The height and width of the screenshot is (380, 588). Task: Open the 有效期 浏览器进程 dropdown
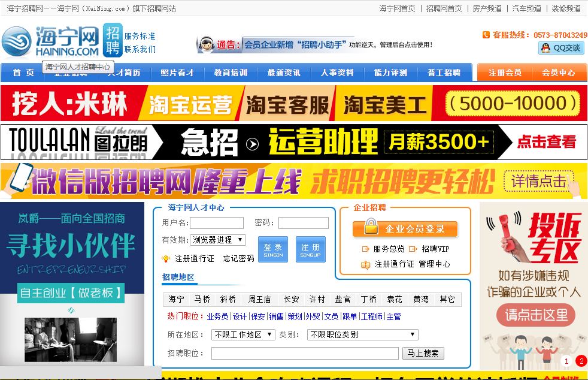[x=218, y=240]
